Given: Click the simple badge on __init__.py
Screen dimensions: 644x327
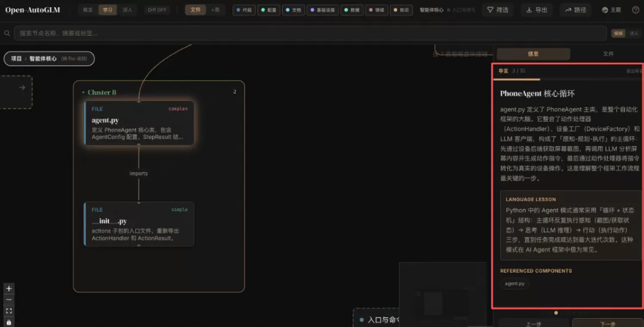Looking at the screenshot, I should pos(179,209).
